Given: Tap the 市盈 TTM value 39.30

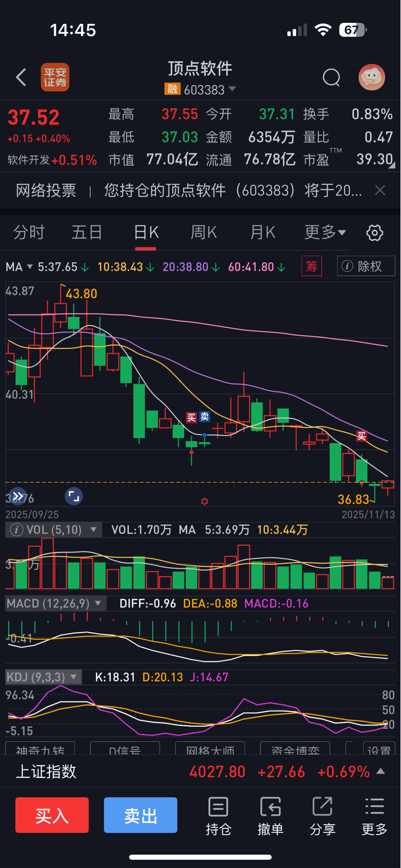Looking at the screenshot, I should [x=375, y=159].
